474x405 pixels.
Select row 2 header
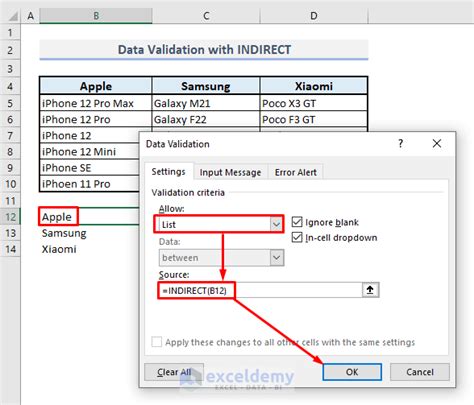[10, 50]
